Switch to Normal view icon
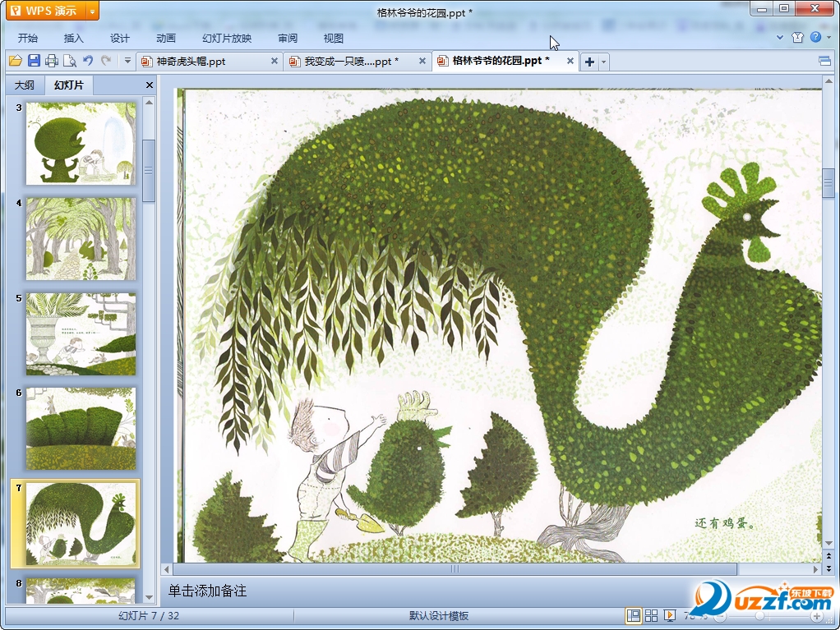 633,616
